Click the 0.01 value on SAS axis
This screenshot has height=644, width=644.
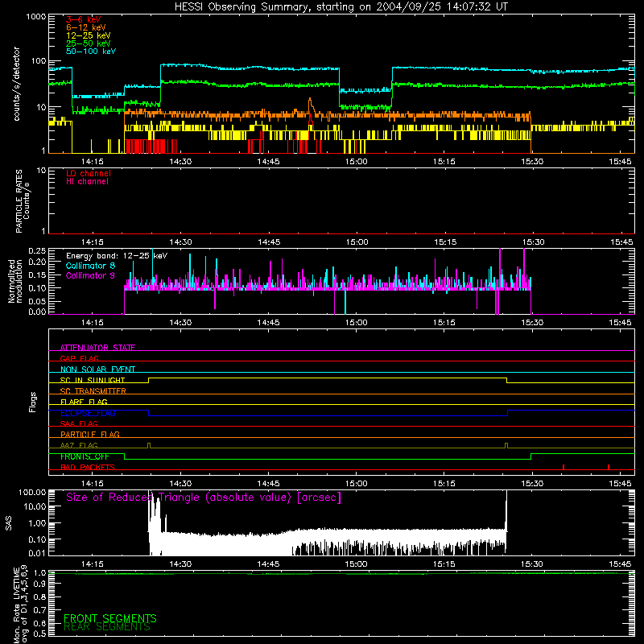37,553
